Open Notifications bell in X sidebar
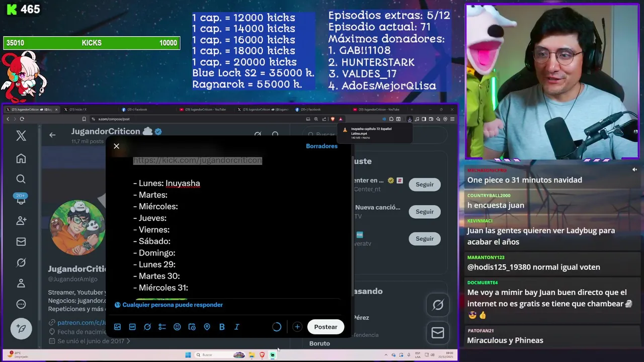Image resolution: width=644 pixels, height=362 pixels. click(21, 200)
